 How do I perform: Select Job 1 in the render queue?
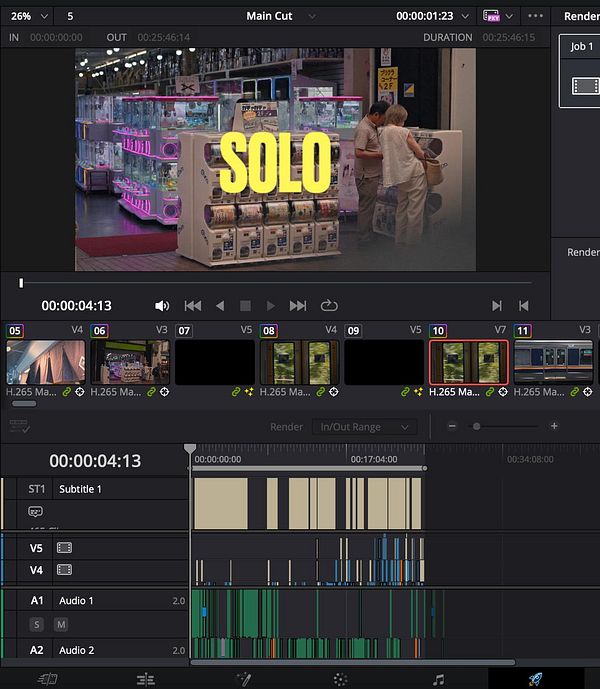[580, 70]
